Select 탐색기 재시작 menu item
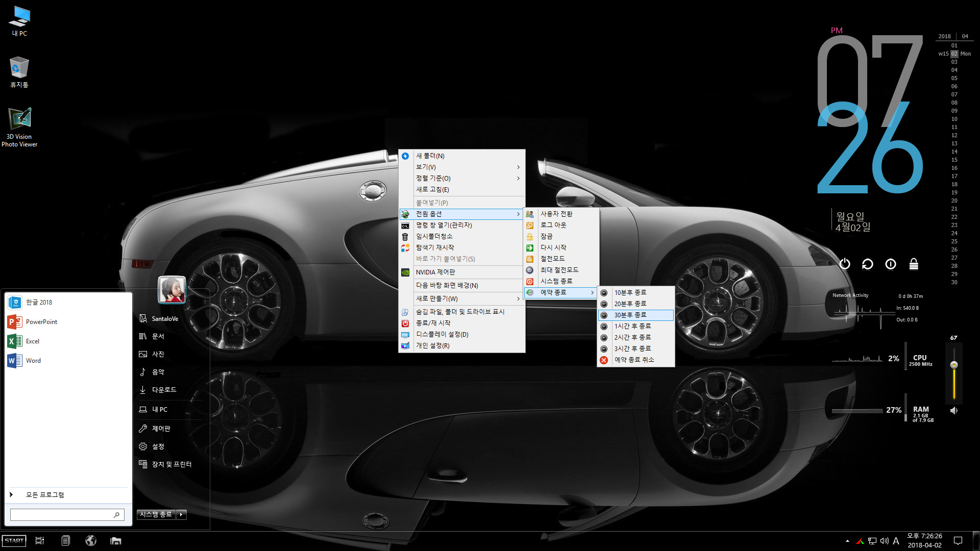 (x=462, y=248)
